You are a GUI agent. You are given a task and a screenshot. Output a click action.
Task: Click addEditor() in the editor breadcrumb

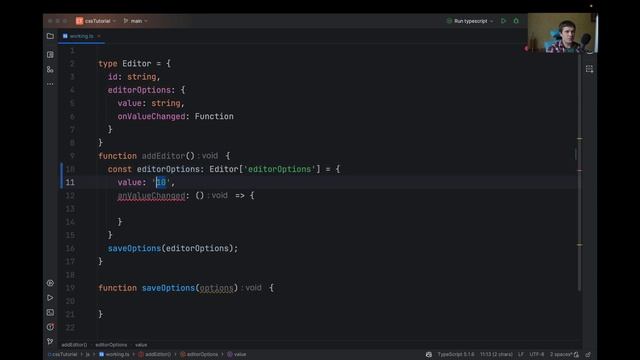tap(74, 345)
